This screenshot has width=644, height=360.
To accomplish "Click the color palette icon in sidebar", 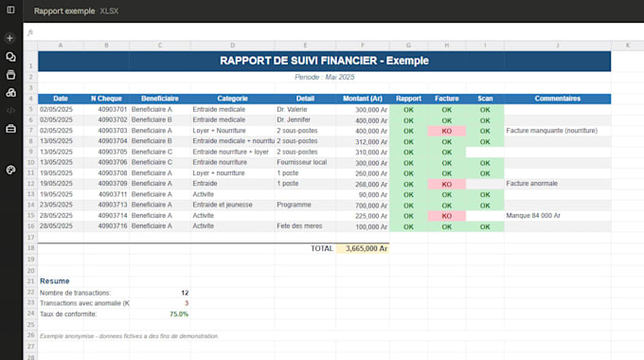I will 10,170.
